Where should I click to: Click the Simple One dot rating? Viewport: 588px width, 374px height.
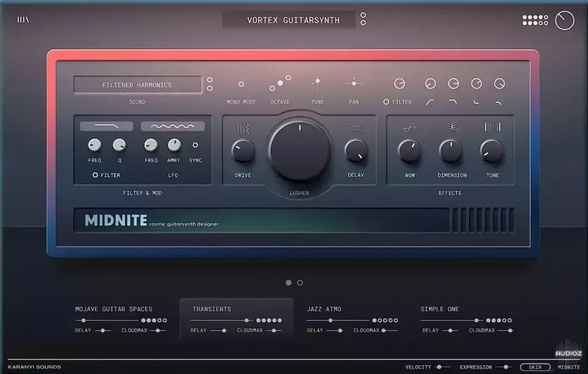pyautogui.click(x=499, y=320)
